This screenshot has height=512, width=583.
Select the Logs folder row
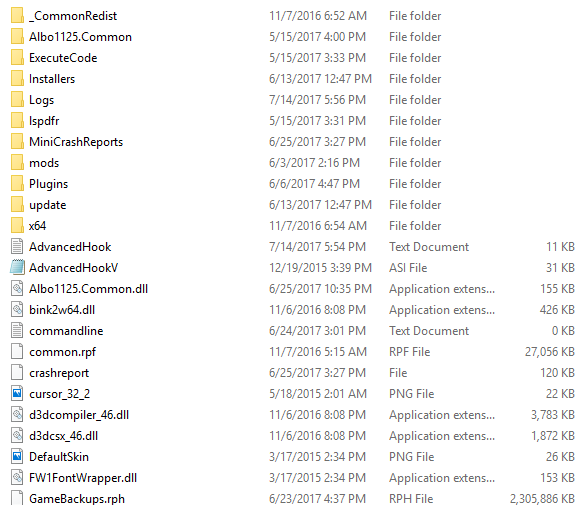293,100
